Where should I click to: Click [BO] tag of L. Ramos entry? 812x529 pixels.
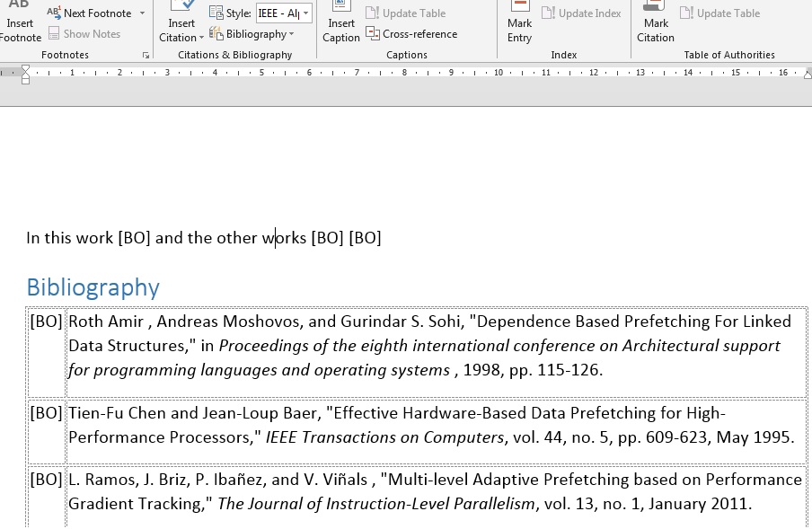(46, 480)
